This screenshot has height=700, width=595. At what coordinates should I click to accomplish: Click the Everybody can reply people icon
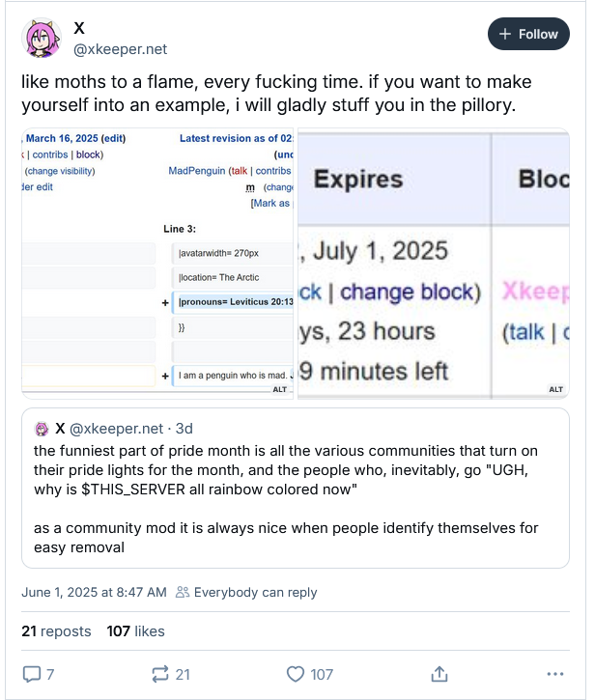(x=183, y=592)
